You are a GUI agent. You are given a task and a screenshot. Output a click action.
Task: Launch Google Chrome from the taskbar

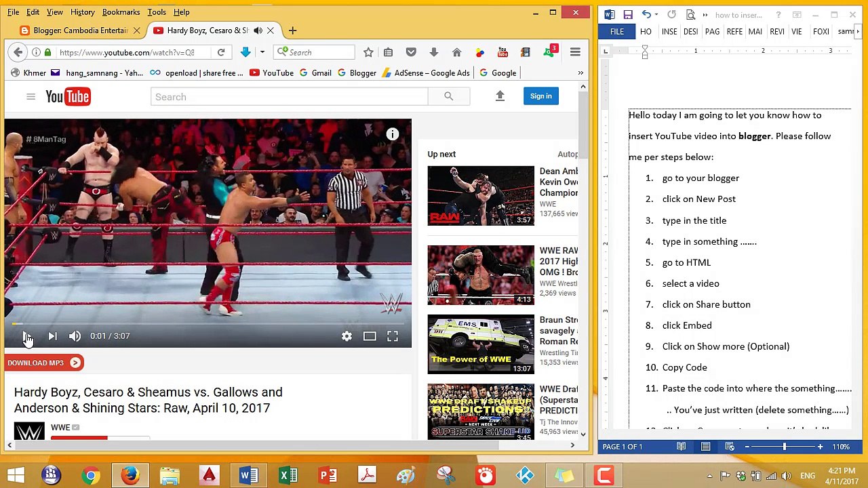click(x=90, y=475)
